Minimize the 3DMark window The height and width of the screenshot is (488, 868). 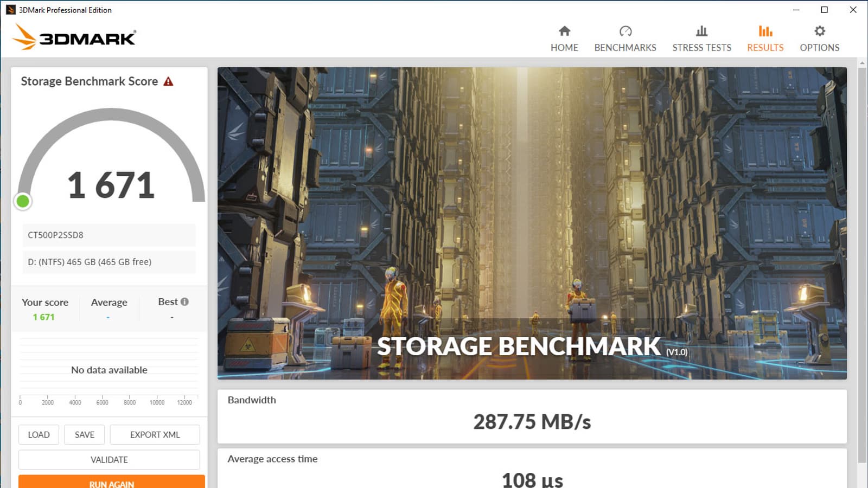tap(796, 10)
